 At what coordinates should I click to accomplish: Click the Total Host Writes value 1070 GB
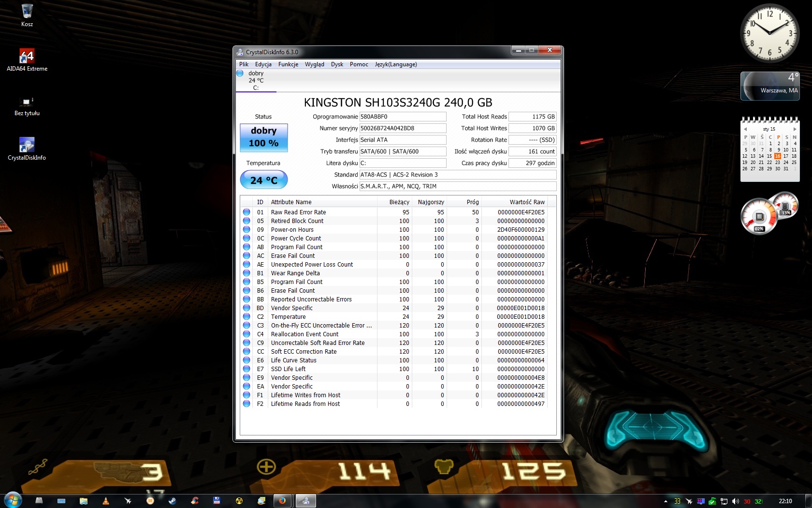[533, 128]
